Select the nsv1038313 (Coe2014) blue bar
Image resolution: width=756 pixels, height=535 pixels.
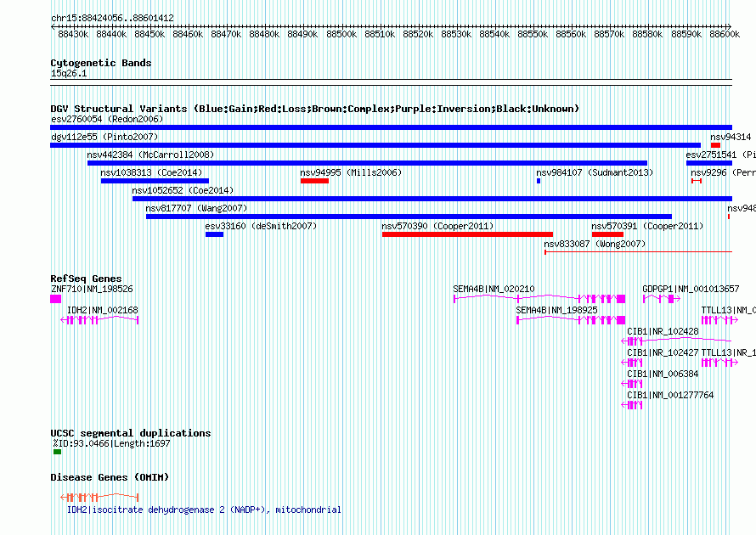coord(155,181)
